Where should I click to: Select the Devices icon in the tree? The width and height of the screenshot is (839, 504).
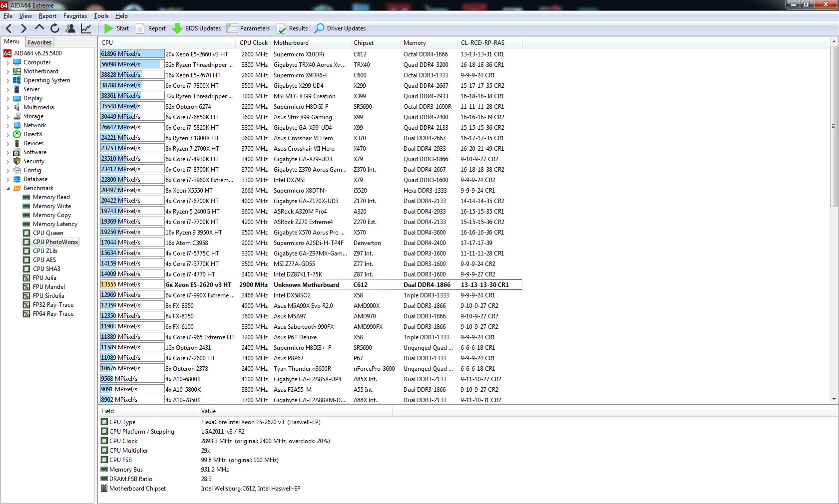pyautogui.click(x=17, y=143)
